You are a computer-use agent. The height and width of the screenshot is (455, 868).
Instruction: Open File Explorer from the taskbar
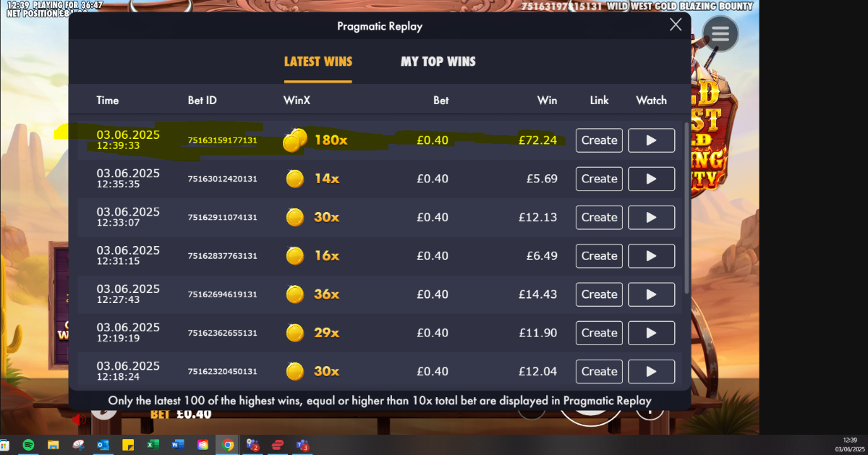53,445
